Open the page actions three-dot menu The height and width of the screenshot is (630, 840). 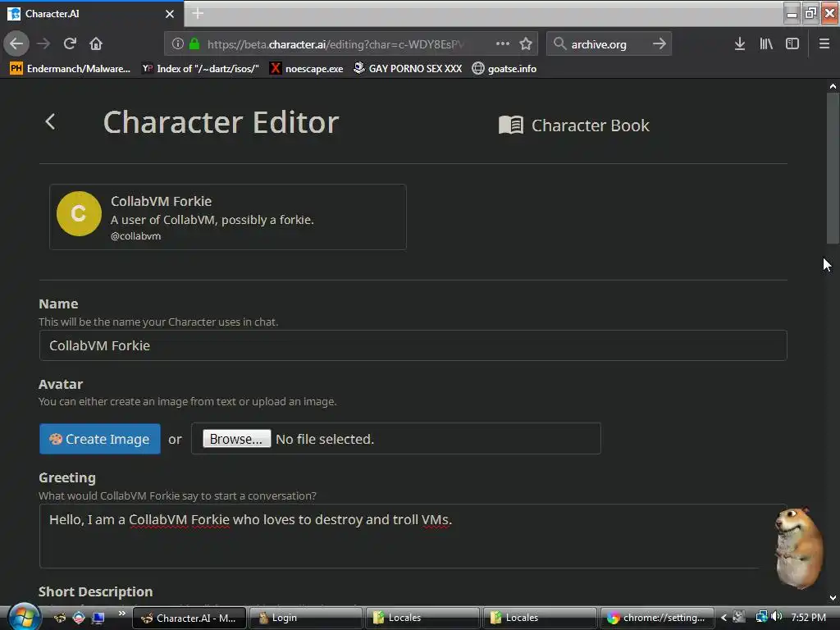pos(503,43)
